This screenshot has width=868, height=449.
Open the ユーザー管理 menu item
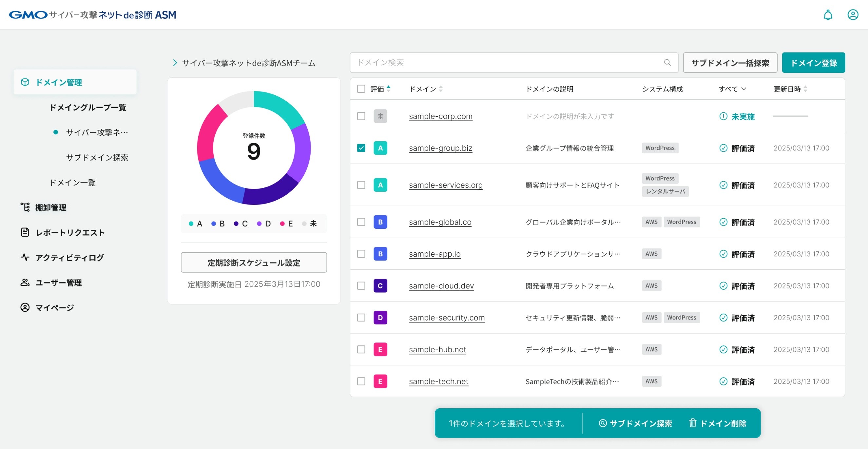(x=58, y=283)
